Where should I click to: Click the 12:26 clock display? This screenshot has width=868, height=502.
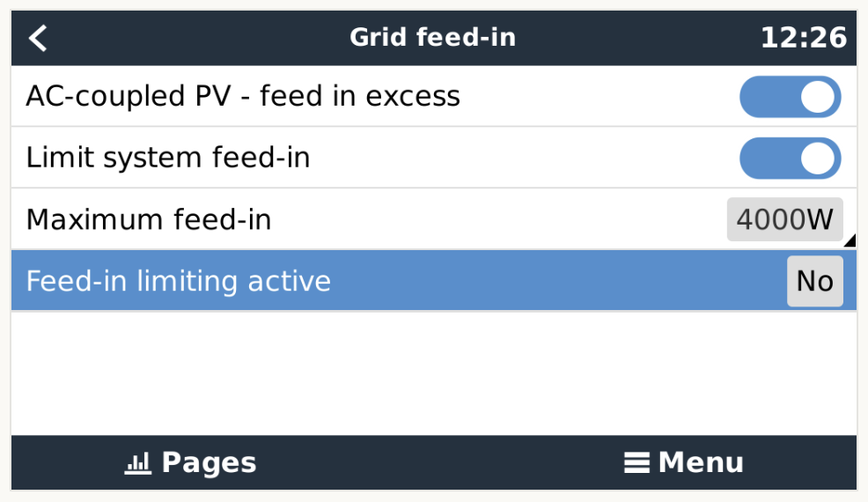[x=803, y=38]
